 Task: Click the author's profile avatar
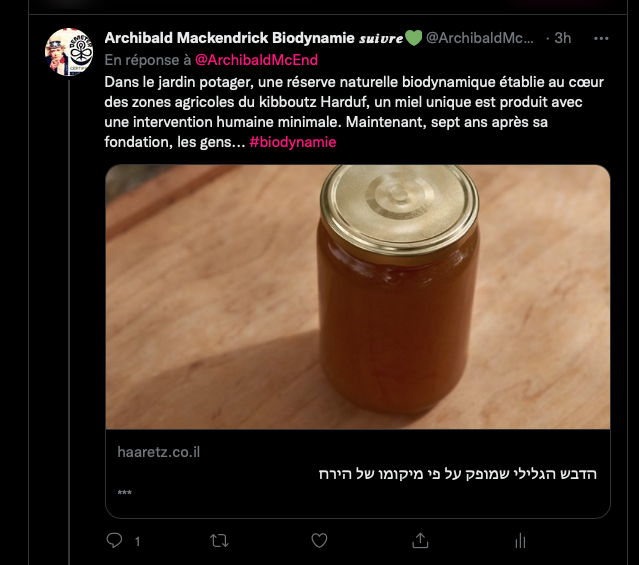point(70,52)
